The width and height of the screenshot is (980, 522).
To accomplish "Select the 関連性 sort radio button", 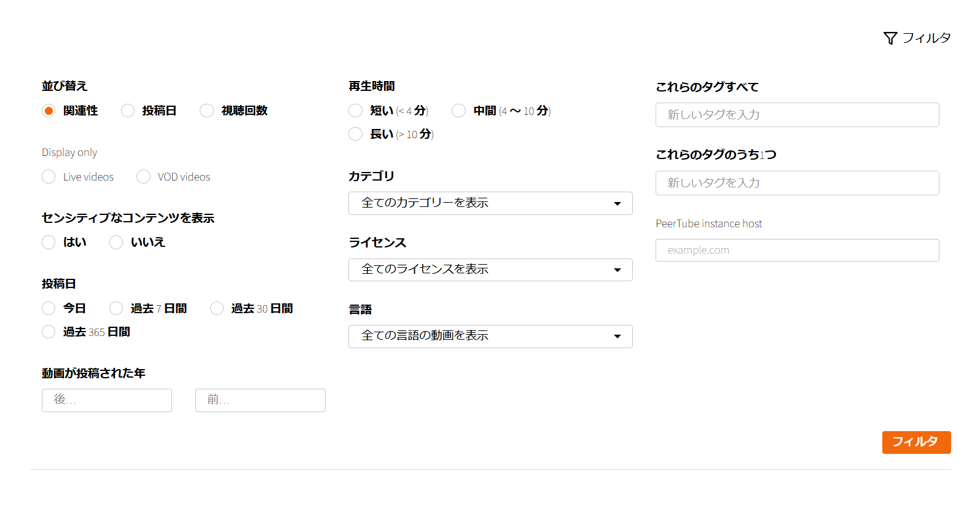I will coord(49,111).
